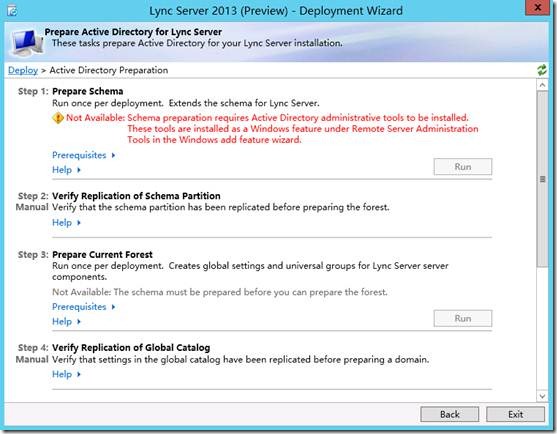Screen dimensions: 557x434
Task: Click the red 'Not Available: Schema preparation' message
Action: point(272,129)
